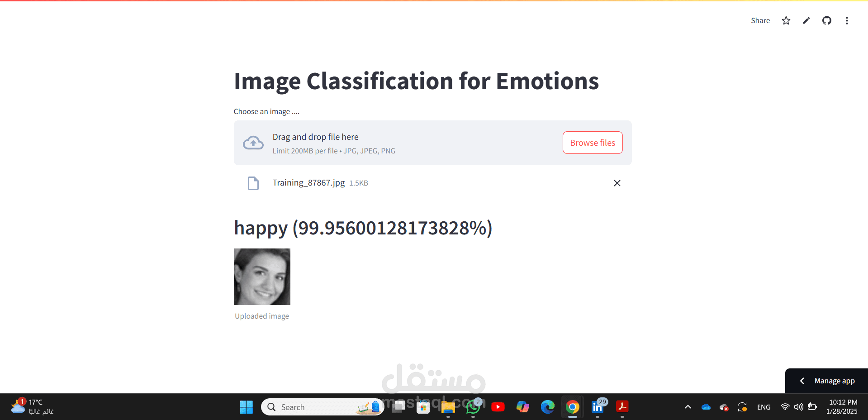The height and width of the screenshot is (420, 868).
Task: Click the Browse files button
Action: point(593,143)
